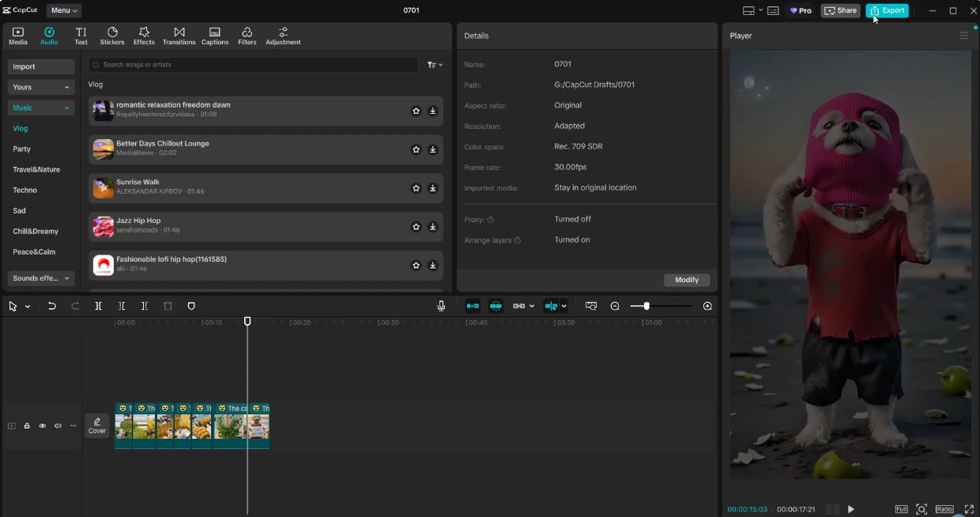Click the Cover button on timeline
Screen dimensions: 980x517
click(97, 425)
